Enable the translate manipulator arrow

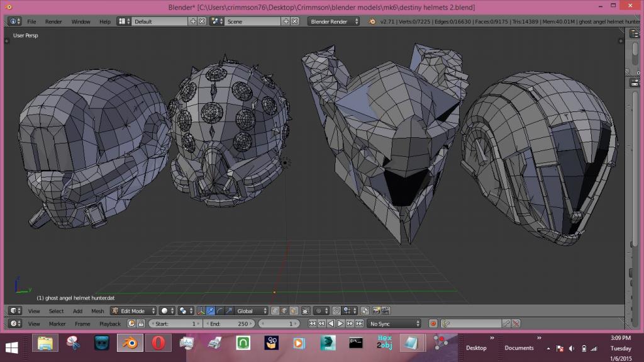211,310
